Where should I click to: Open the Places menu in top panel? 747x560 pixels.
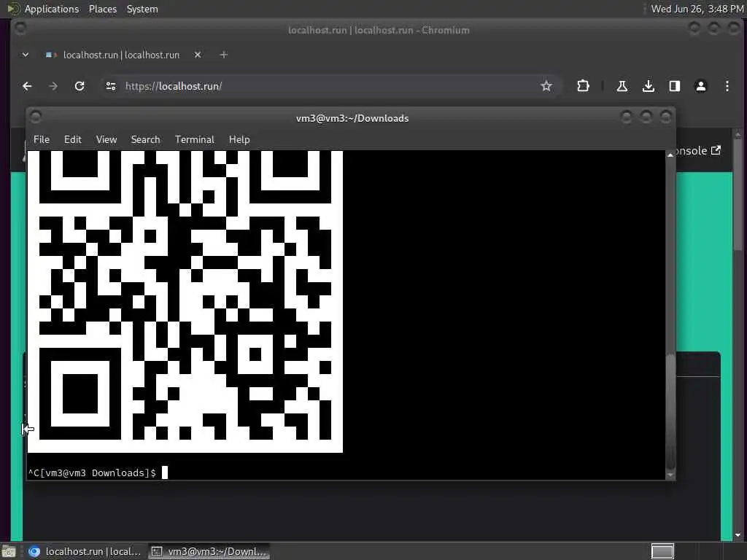103,9
